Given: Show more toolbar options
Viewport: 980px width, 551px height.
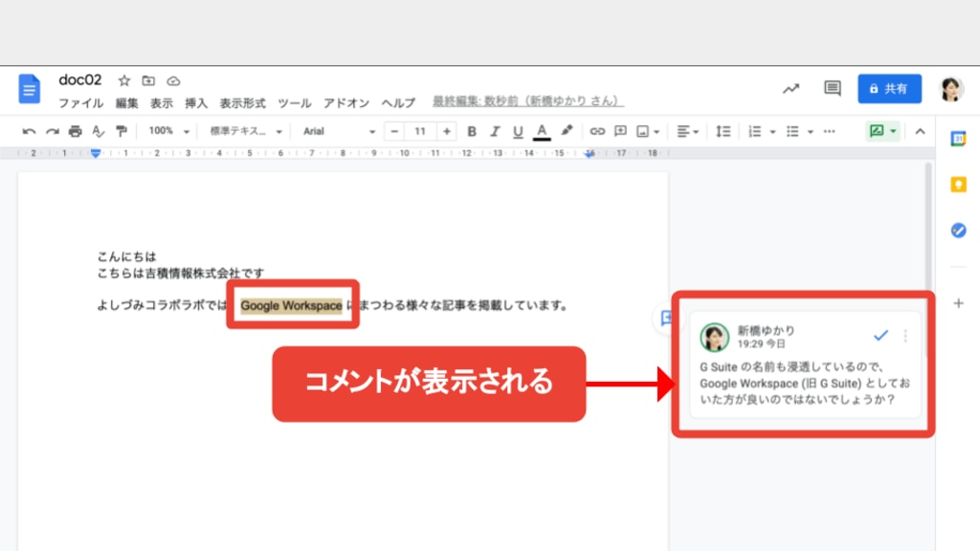Looking at the screenshot, I should (830, 131).
